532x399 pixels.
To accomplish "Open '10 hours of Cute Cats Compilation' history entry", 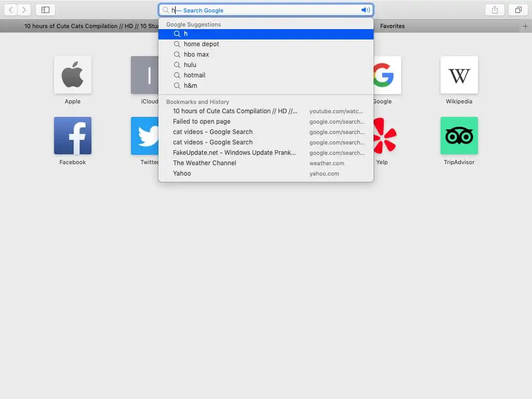I will pos(266,111).
